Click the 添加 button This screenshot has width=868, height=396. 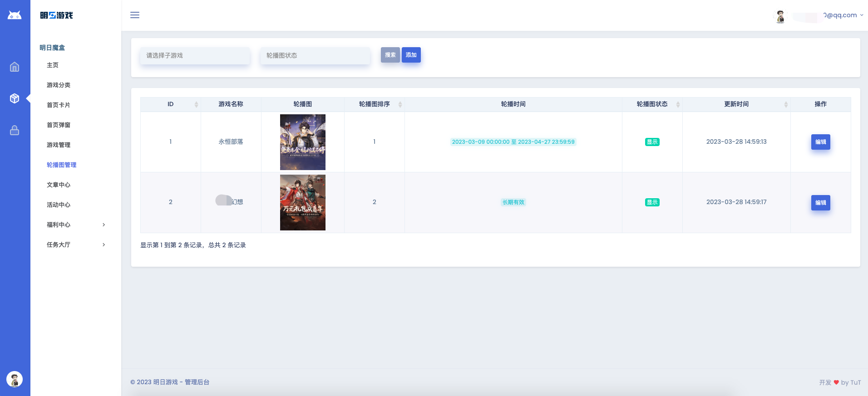[411, 55]
